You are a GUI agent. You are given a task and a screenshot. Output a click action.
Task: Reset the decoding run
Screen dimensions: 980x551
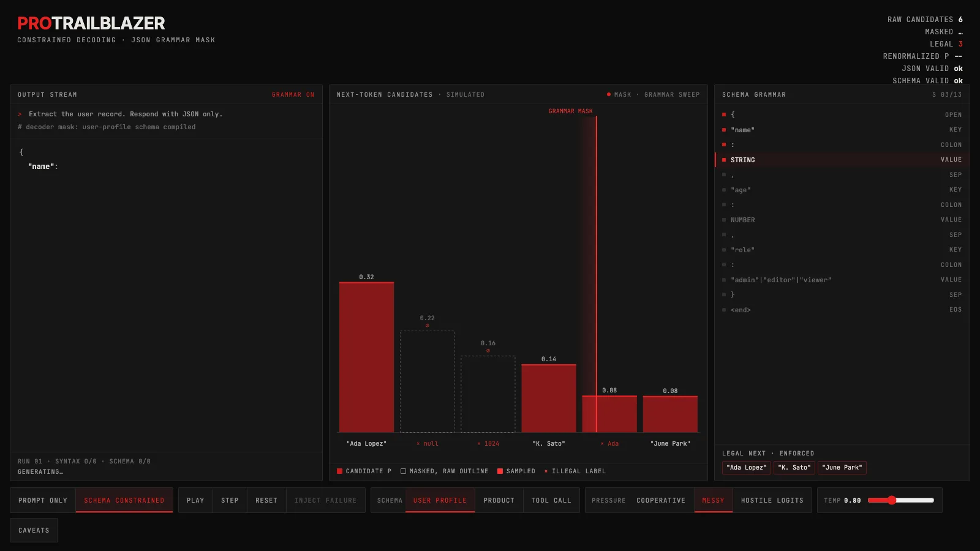(x=266, y=500)
